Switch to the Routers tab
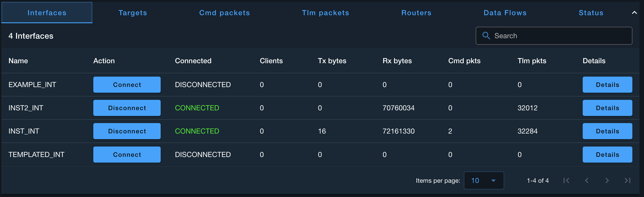 tap(416, 13)
